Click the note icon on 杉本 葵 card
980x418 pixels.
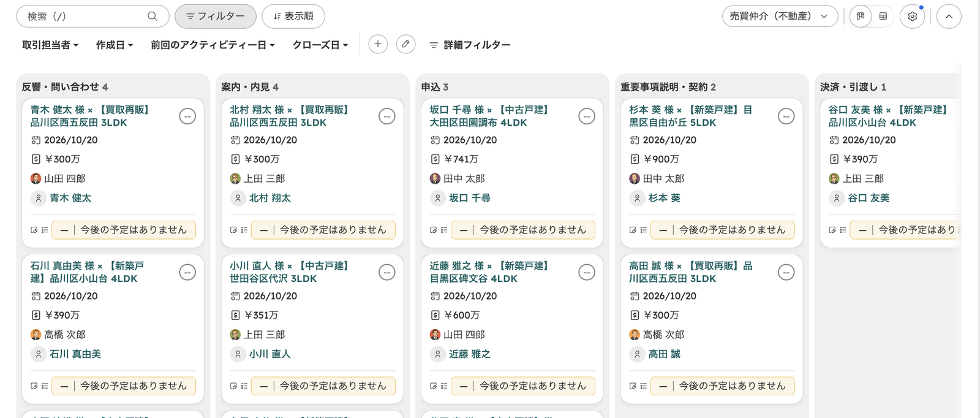633,230
